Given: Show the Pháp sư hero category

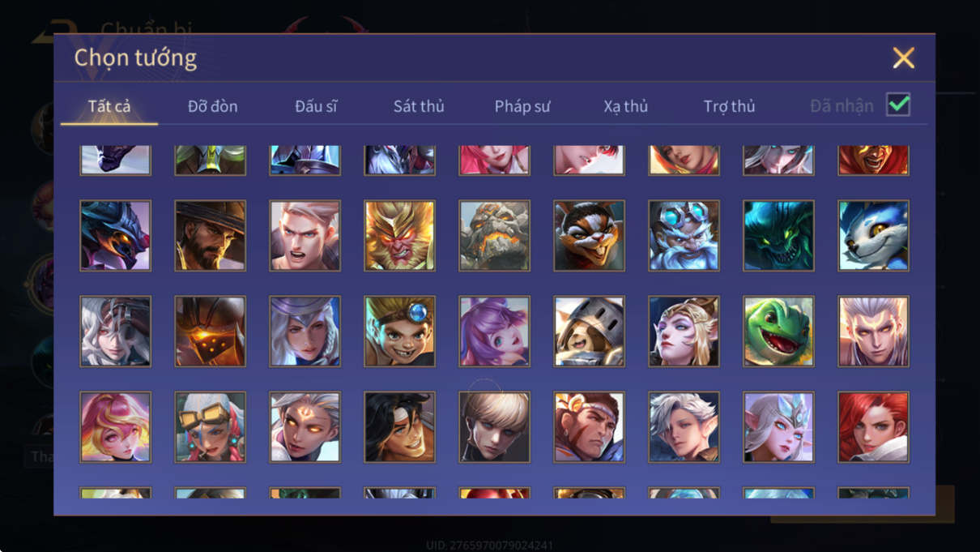Looking at the screenshot, I should [x=522, y=106].
